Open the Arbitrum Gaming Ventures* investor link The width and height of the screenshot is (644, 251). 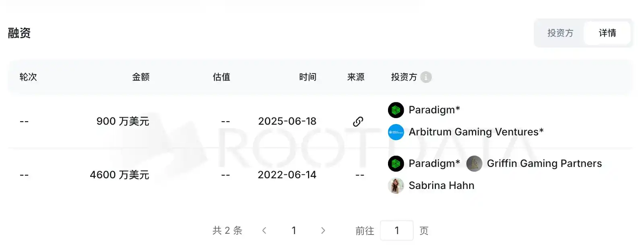click(x=476, y=132)
